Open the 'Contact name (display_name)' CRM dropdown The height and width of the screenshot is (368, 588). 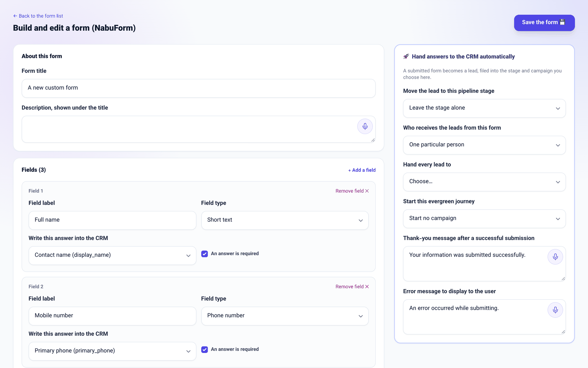click(112, 255)
